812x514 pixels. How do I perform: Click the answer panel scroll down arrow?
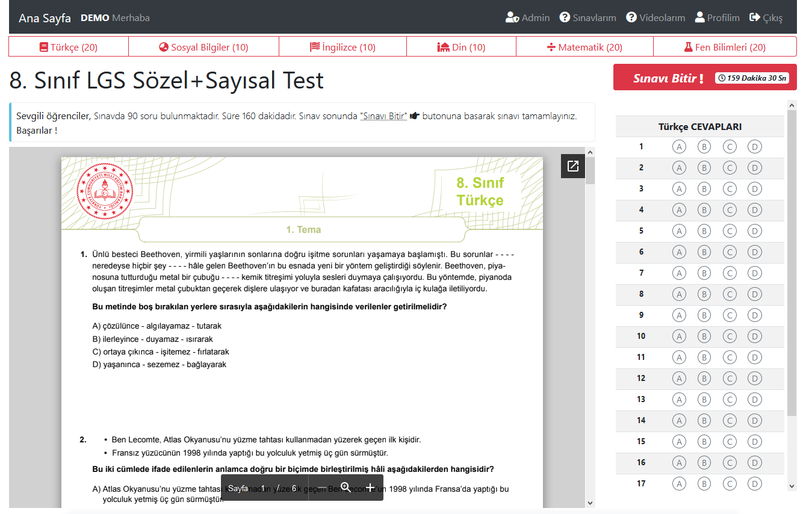click(x=792, y=486)
